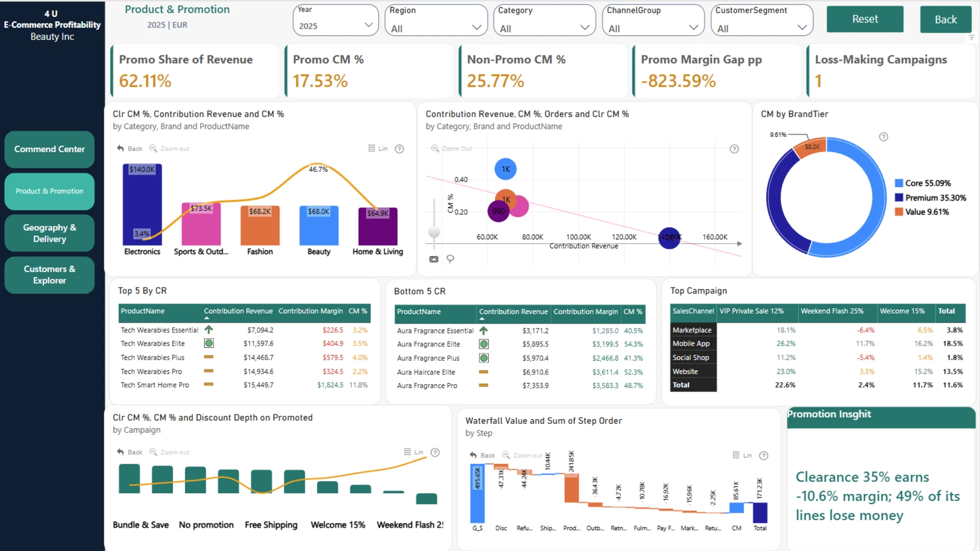This screenshot has width=980, height=551.
Task: Click Zoom-out magnifier in the Waterfall chart
Action: [x=506, y=455]
